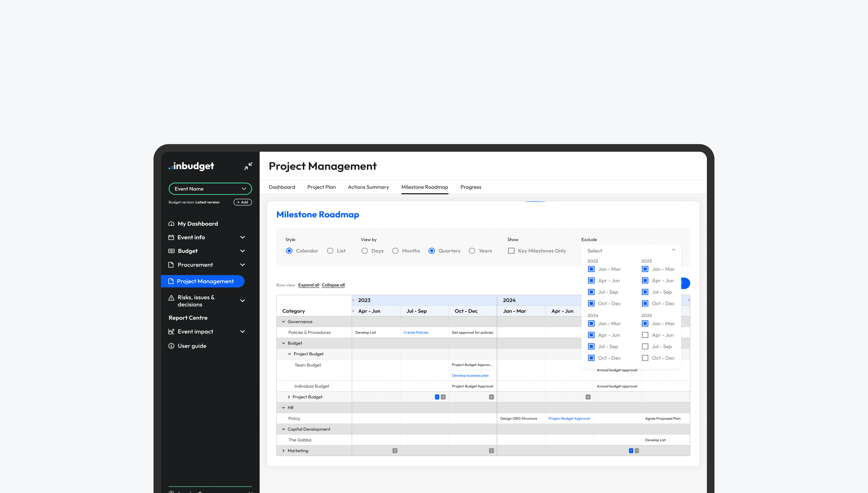Image resolution: width=868 pixels, height=493 pixels.
Task: Collapse the Capital Development category row
Action: (x=284, y=429)
